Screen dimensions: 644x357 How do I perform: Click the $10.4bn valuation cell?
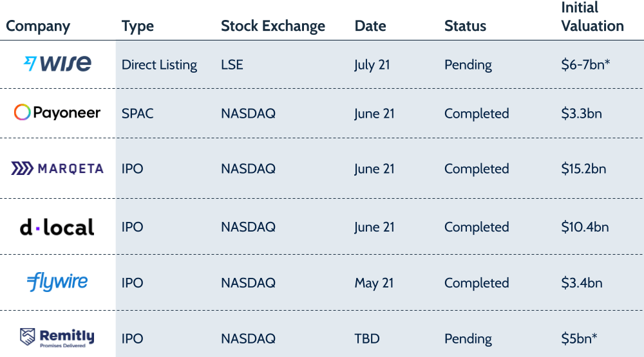tap(585, 227)
